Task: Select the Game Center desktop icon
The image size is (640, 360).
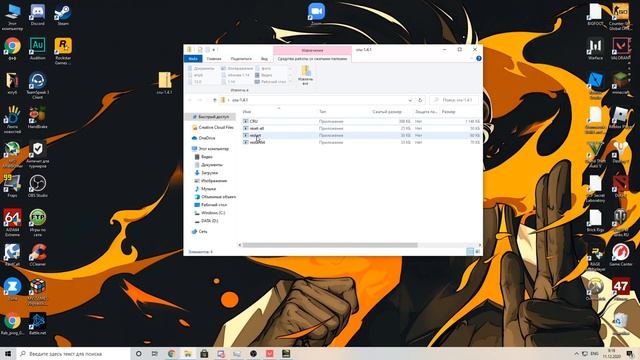Action: click(620, 255)
